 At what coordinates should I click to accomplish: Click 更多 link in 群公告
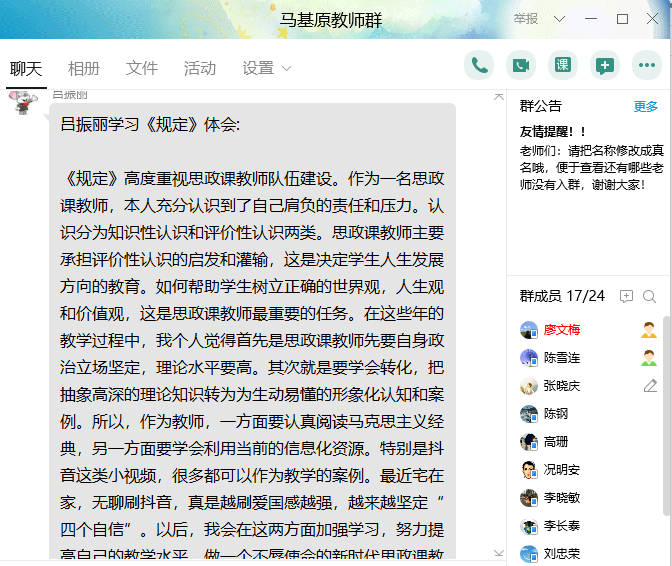pos(646,107)
